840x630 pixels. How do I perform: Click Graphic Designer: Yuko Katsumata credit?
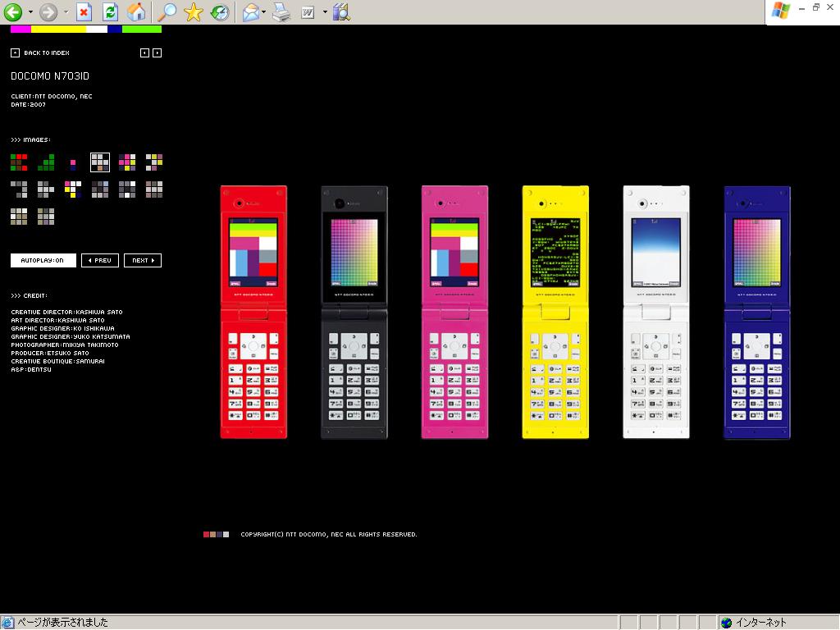[71, 336]
